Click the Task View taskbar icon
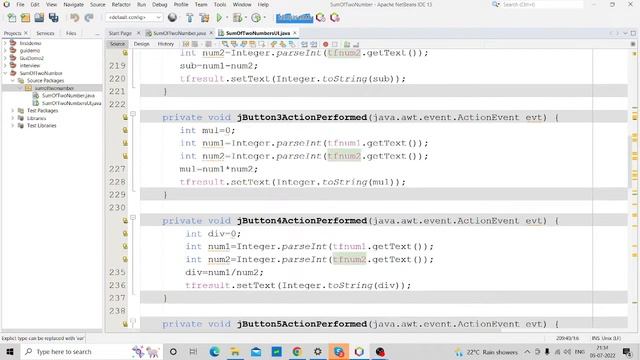This screenshot has width=640, height=360. (x=193, y=352)
